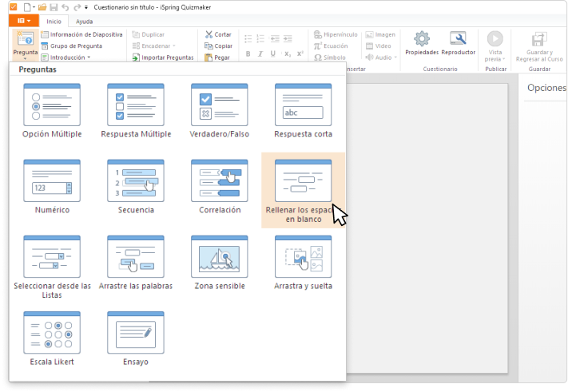Add a Secuencia question
The width and height of the screenshot is (568, 392).
click(x=136, y=187)
